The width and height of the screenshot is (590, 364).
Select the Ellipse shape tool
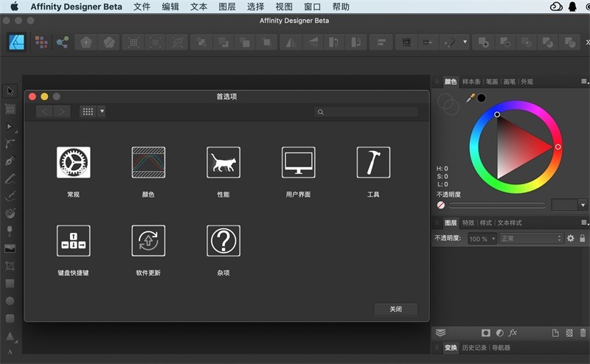coord(10,301)
